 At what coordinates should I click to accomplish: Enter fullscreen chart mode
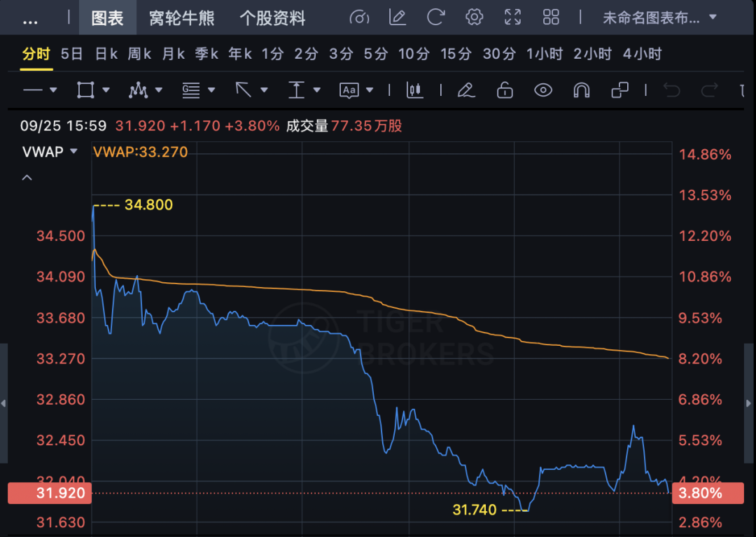tap(513, 18)
